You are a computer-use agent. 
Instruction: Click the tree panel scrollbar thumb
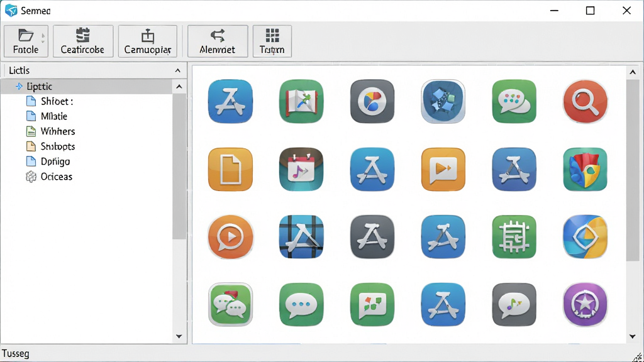pos(179,166)
